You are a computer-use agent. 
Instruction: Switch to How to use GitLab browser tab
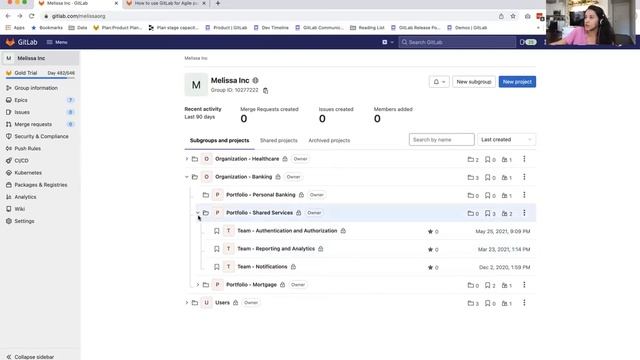166,3
